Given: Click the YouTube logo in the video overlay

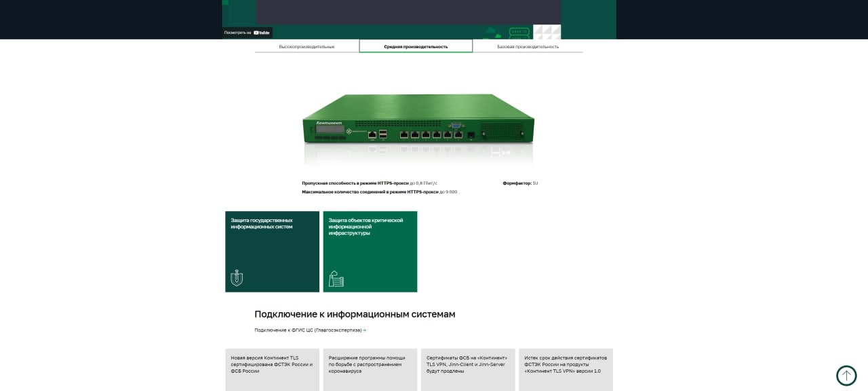Looking at the screenshot, I should tap(262, 33).
